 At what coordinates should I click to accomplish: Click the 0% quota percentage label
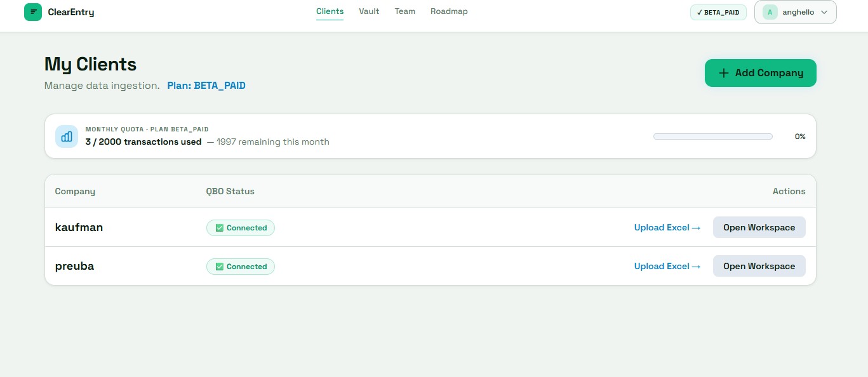point(800,136)
